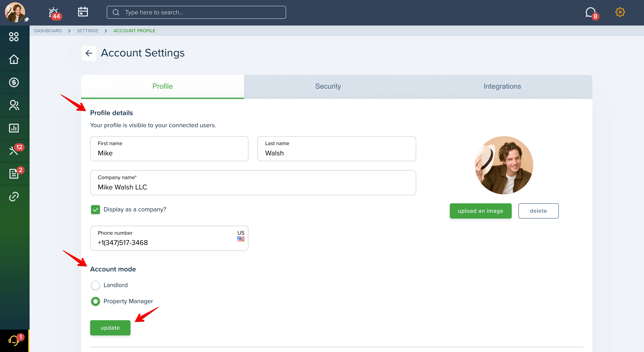Switch to the Security tab
The width and height of the screenshot is (644, 352).
[x=328, y=87]
